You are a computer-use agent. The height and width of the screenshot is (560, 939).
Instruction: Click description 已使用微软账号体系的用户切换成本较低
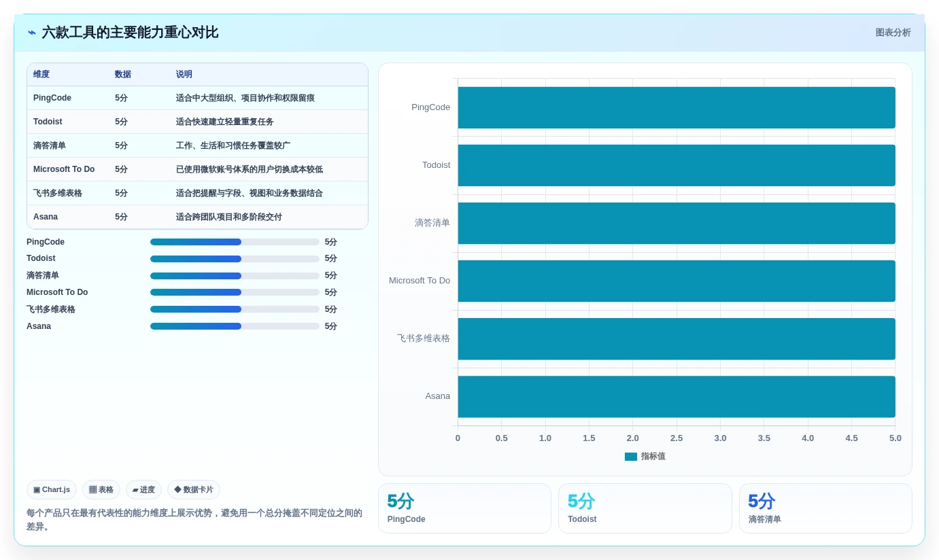(x=250, y=169)
